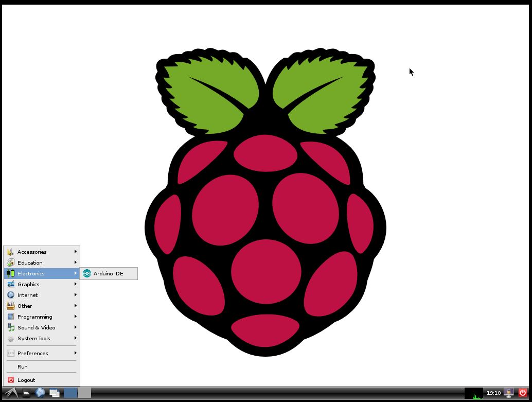Click the System Tools category icon
This screenshot has height=402, width=532.
[11, 339]
